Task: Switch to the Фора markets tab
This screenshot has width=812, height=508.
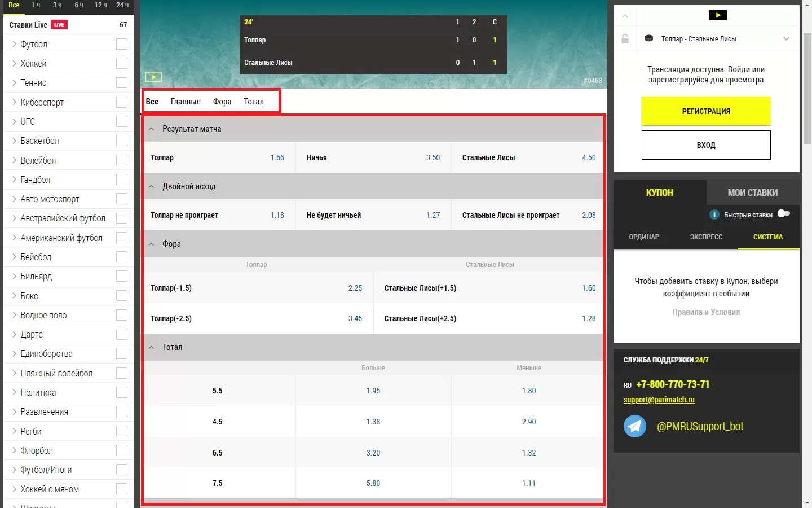Action: (222, 102)
